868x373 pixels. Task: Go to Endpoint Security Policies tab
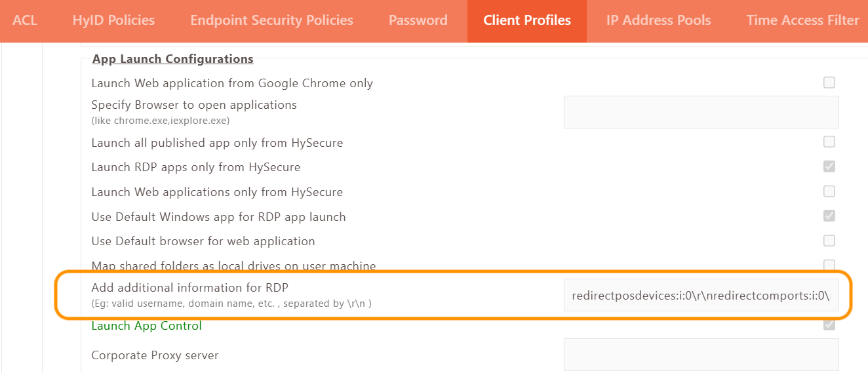pyautogui.click(x=271, y=20)
